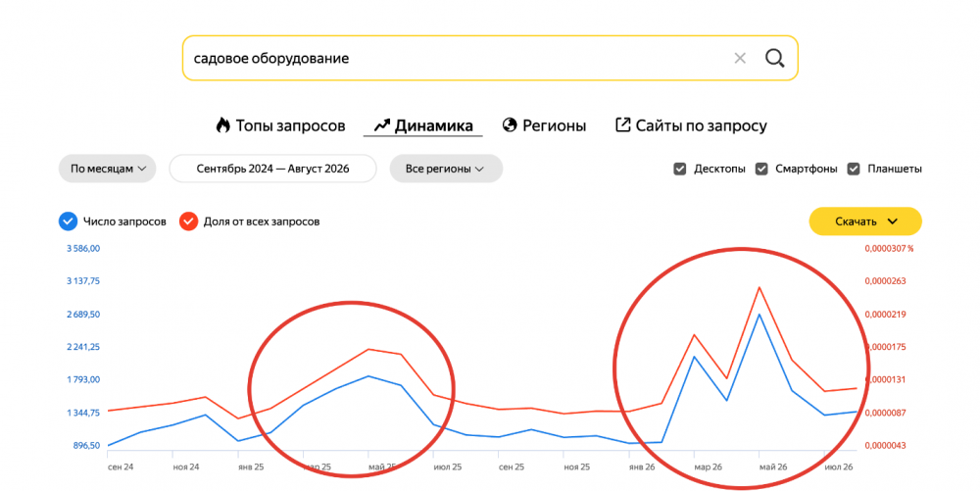980x491 pixels.
Task: Open the Топы запросов tab
Action: click(x=280, y=125)
